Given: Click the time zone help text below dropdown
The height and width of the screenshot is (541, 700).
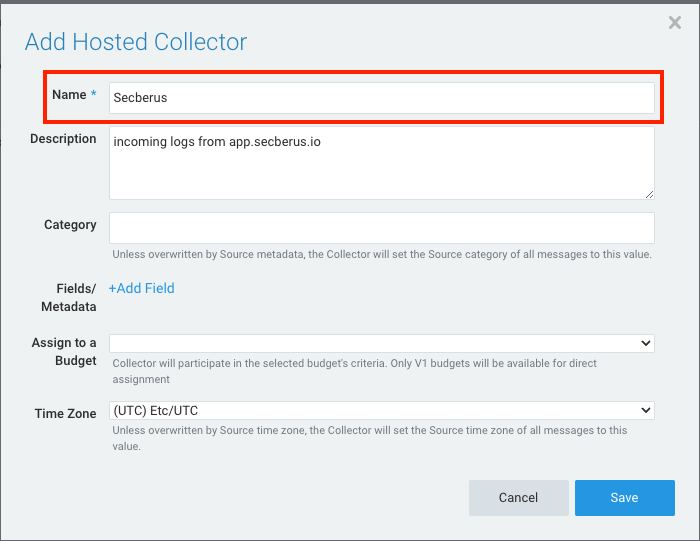Looking at the screenshot, I should (x=370, y=438).
